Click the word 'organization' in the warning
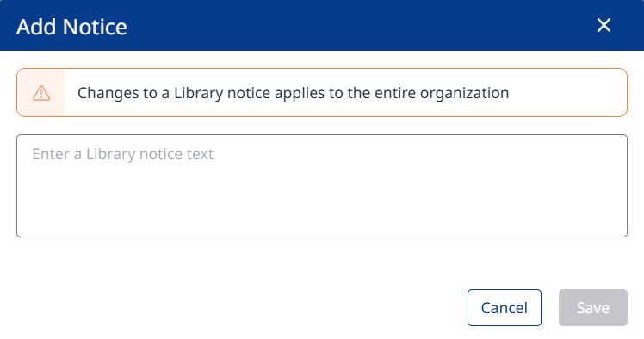Viewport: 644px width, 339px height. pos(465,94)
